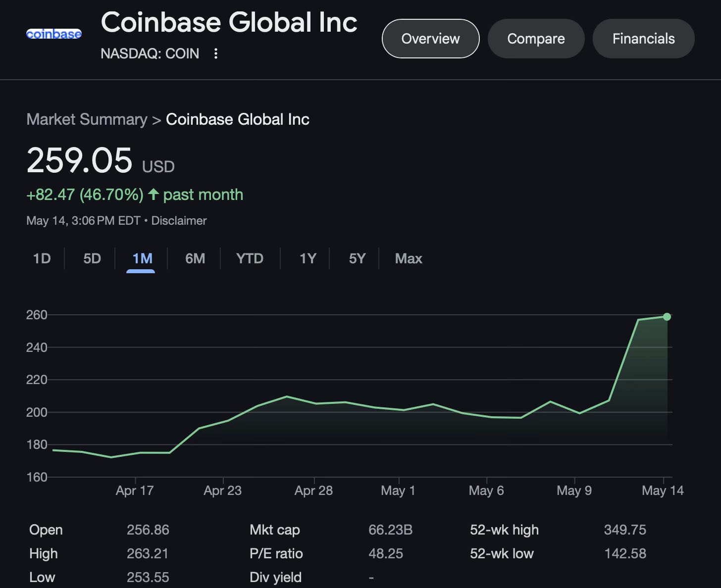Screen dimensions: 721x588
Task: Open the Disclaimer link
Action: point(179,221)
